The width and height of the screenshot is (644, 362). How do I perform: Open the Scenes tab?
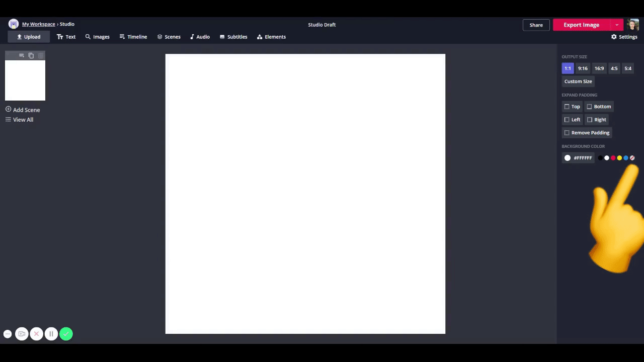[169, 37]
